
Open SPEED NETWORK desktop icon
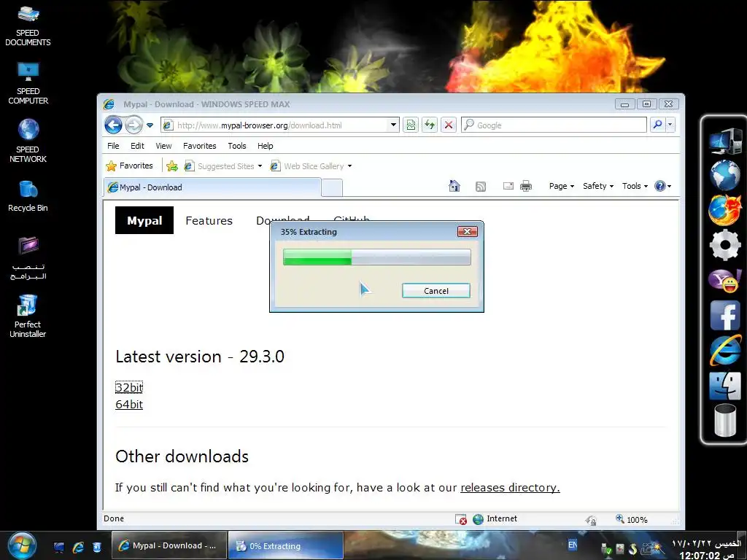coord(28,141)
